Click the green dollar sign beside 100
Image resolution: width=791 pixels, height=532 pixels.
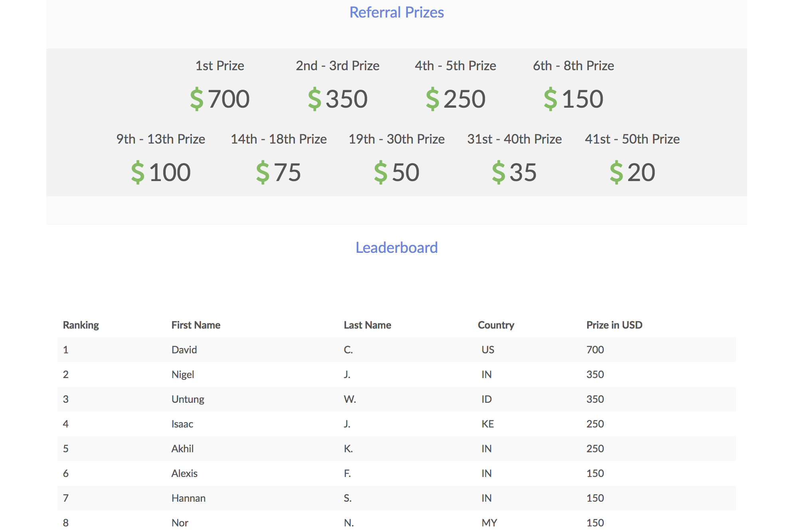tap(138, 172)
